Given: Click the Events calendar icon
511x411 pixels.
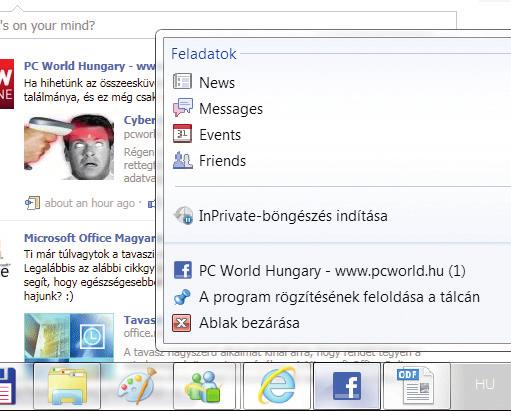Looking at the screenshot, I should [x=182, y=133].
